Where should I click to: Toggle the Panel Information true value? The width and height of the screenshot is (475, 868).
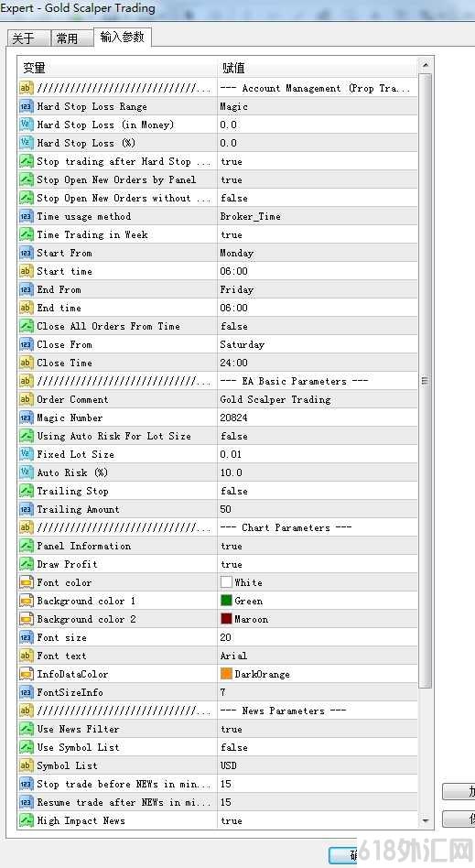click(x=318, y=546)
